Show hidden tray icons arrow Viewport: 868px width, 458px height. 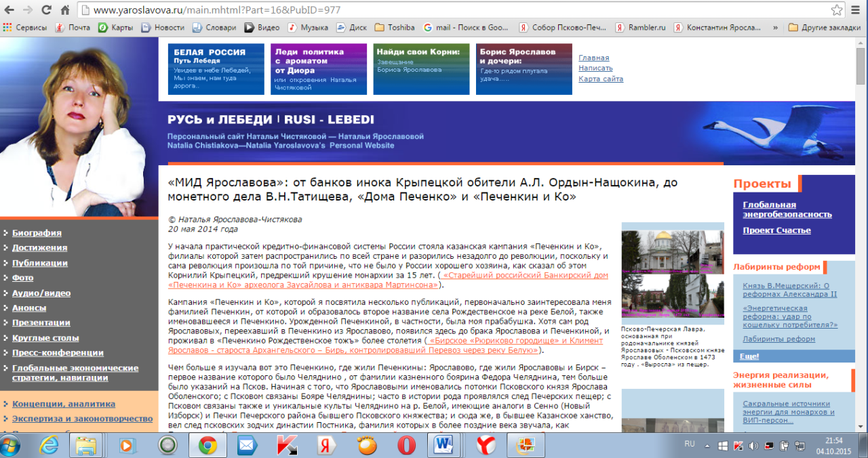pyautogui.click(x=709, y=445)
